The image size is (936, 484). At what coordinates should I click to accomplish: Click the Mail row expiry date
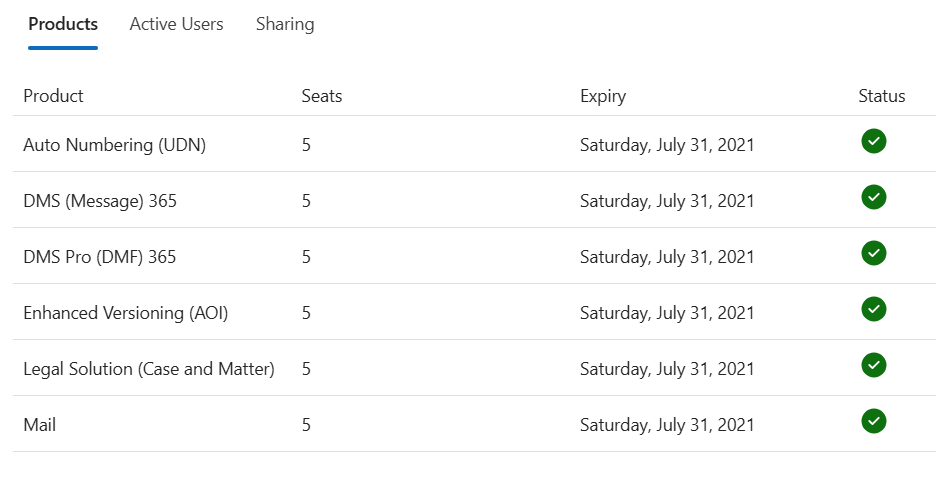(667, 425)
